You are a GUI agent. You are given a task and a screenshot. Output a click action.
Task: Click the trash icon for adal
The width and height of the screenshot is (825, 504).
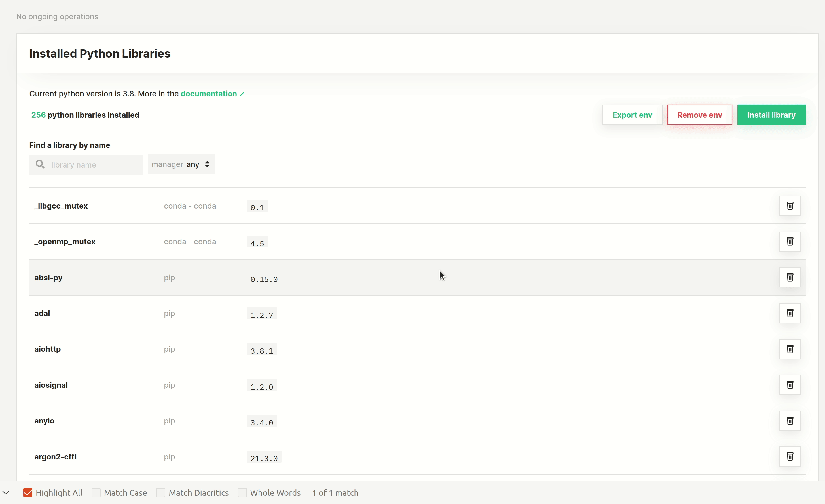[x=790, y=313]
